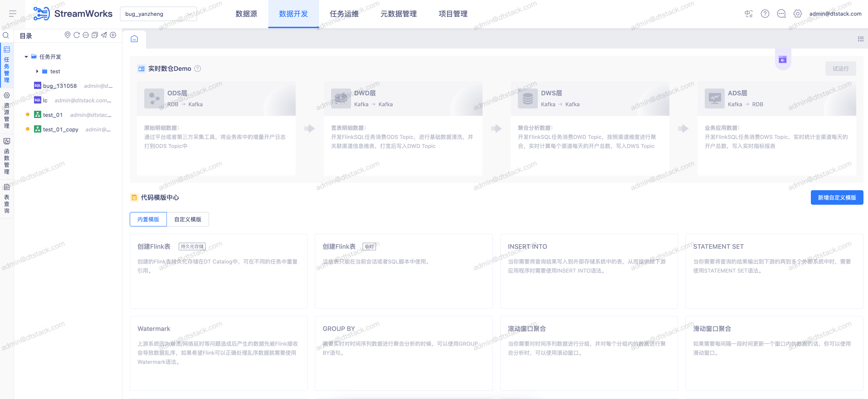Select the 内置模版 template toggle

(148, 219)
